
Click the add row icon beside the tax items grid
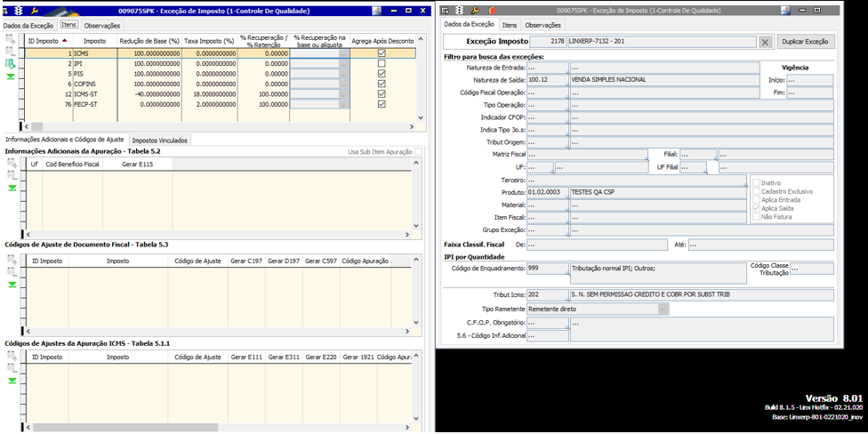point(11,40)
